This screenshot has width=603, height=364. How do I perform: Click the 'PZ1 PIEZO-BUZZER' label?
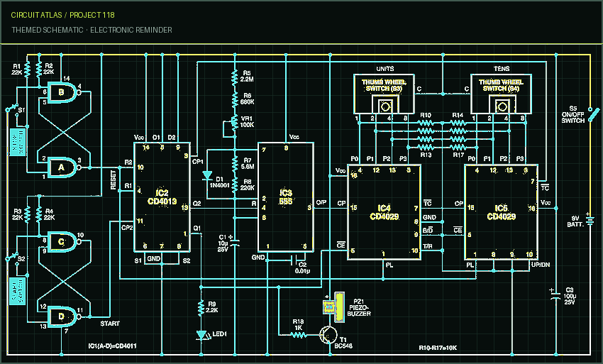[359, 307]
